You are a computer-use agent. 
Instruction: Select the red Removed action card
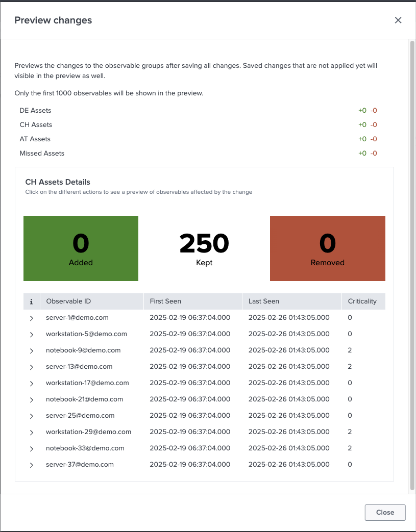[327, 248]
